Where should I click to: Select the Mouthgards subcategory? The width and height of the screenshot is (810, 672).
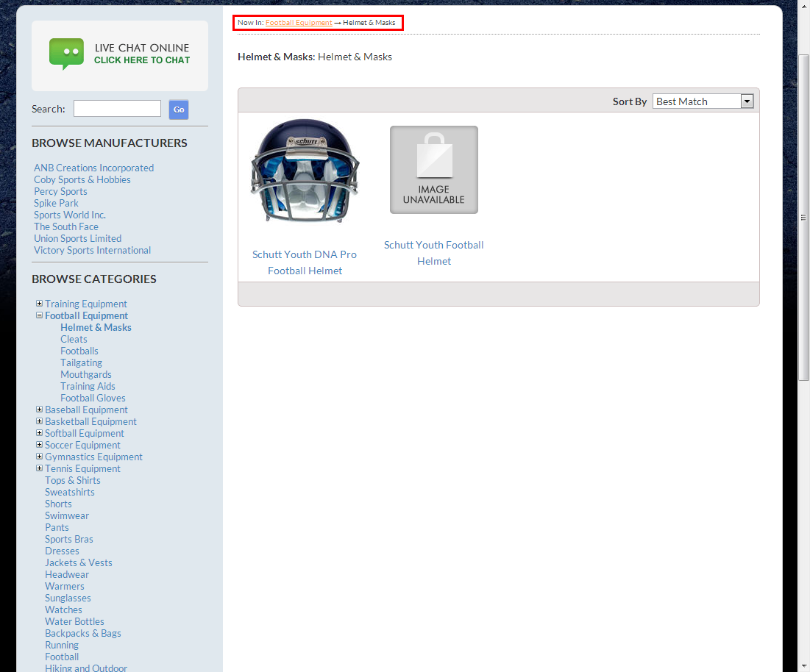tap(86, 375)
